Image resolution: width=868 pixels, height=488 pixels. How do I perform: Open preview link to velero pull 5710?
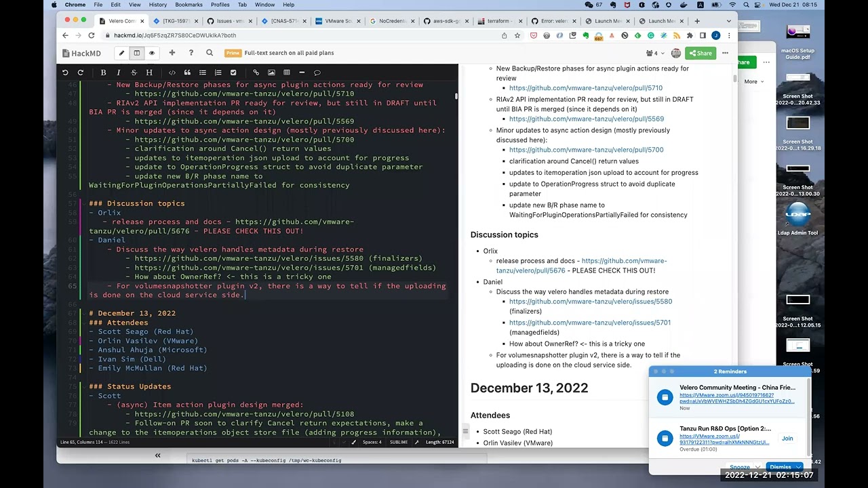pyautogui.click(x=586, y=88)
